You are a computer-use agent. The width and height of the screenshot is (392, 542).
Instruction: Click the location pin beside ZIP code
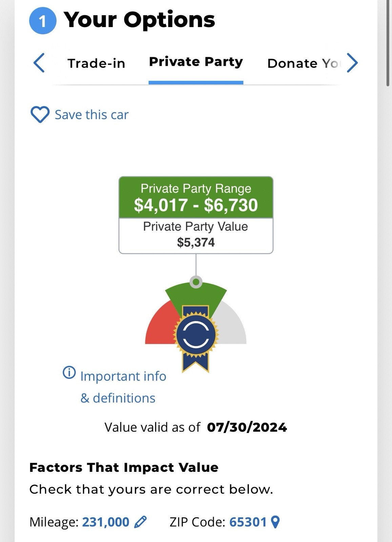point(275,522)
